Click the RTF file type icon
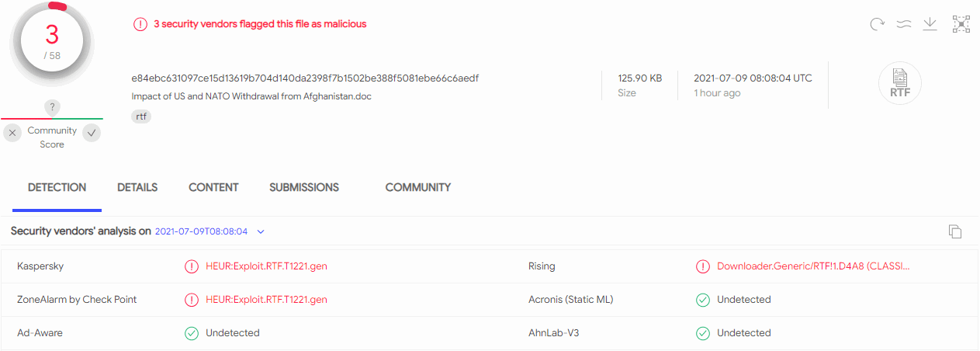Viewport: 980px width, 351px height. [900, 83]
